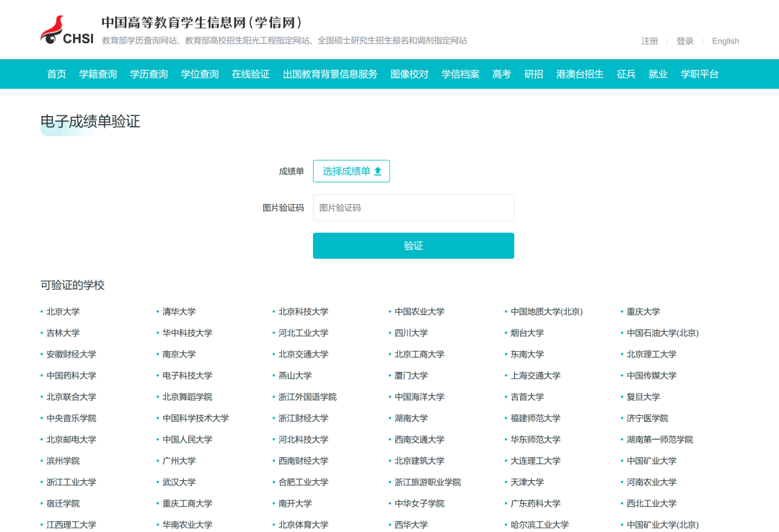This screenshot has height=532, width=779.
Task: Switch site language to English
Action: click(725, 41)
